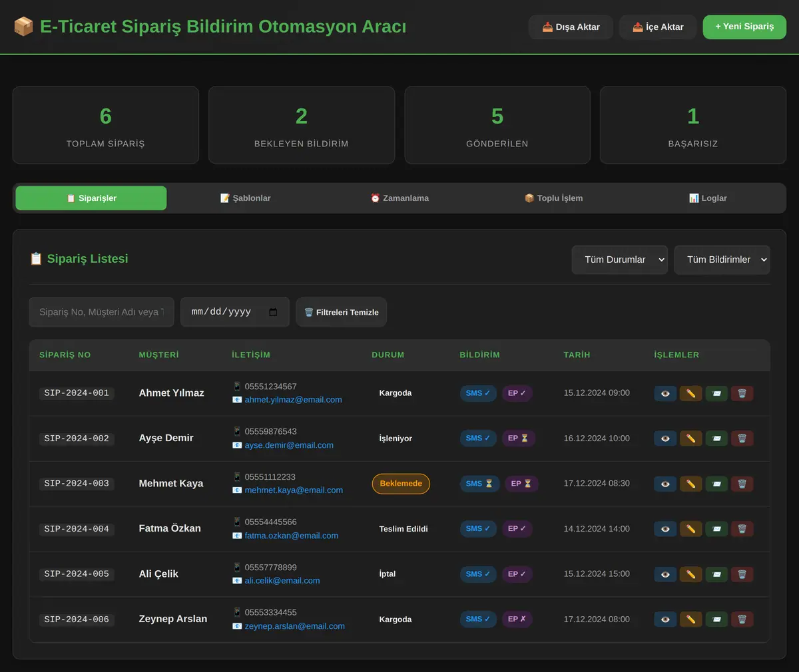Create a new order with Yeni Sipariş
799x672 pixels.
744,27
